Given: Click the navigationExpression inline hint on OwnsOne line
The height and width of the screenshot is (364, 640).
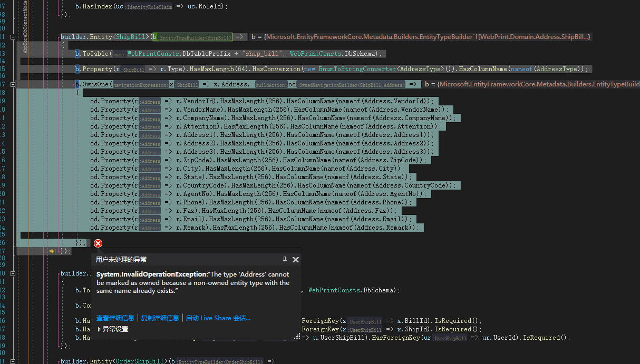Looking at the screenshot, I should tap(141, 84).
